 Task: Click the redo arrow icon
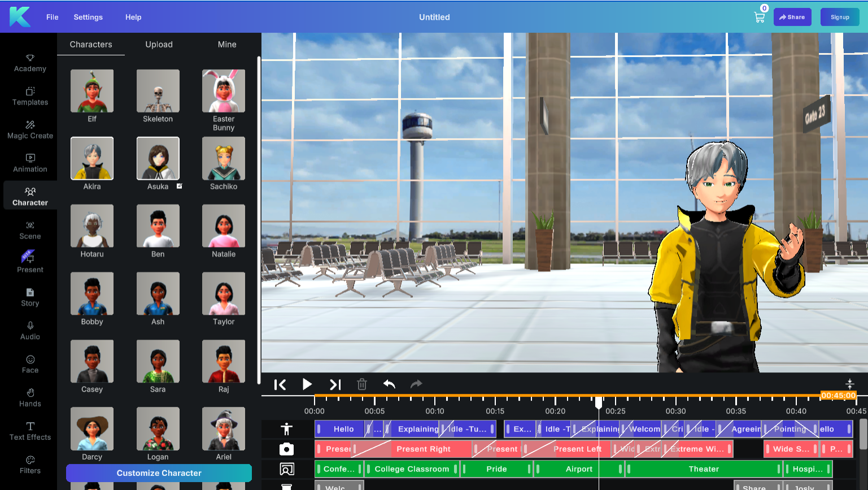coord(416,384)
